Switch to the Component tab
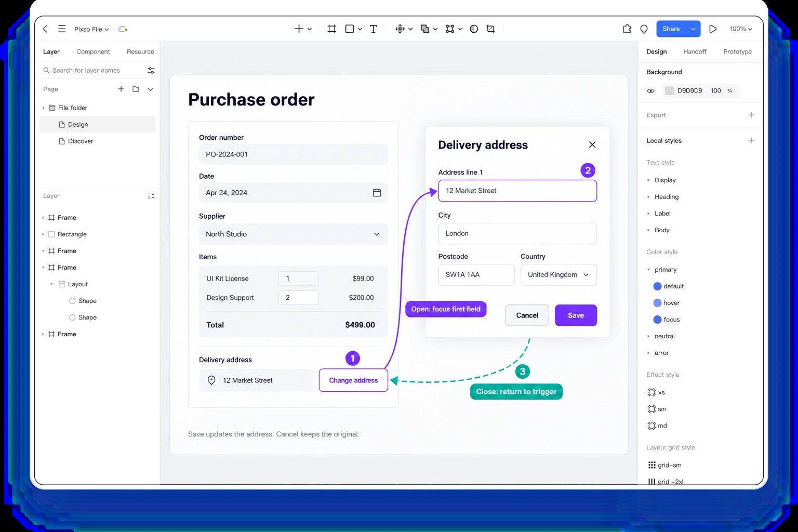 [93, 52]
